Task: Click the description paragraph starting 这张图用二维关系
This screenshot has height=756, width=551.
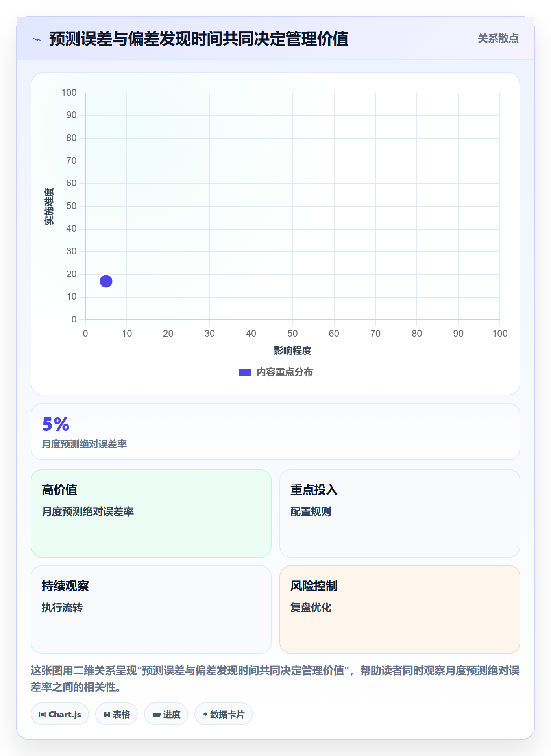Action: point(275,679)
